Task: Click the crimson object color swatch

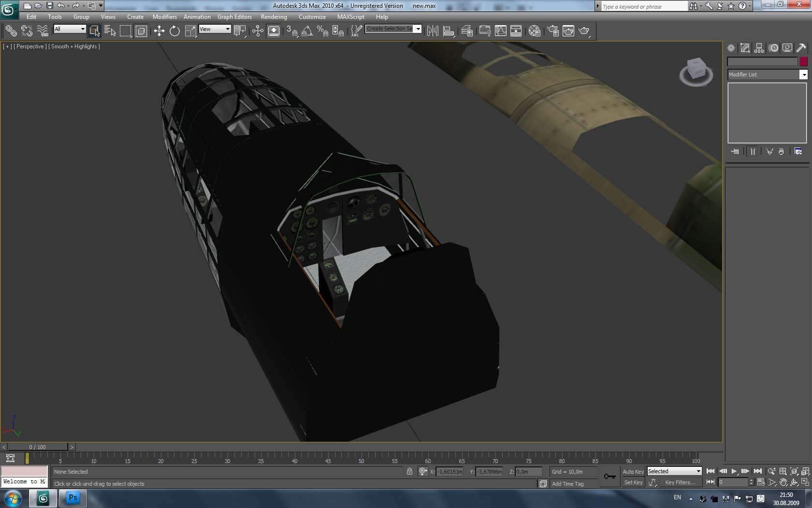Action: click(803, 61)
